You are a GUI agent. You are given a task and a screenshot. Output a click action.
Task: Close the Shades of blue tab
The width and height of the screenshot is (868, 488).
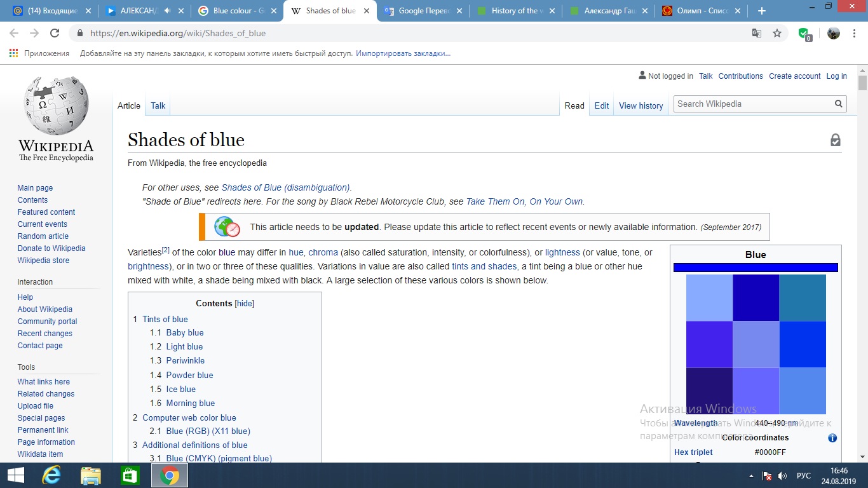click(x=367, y=11)
